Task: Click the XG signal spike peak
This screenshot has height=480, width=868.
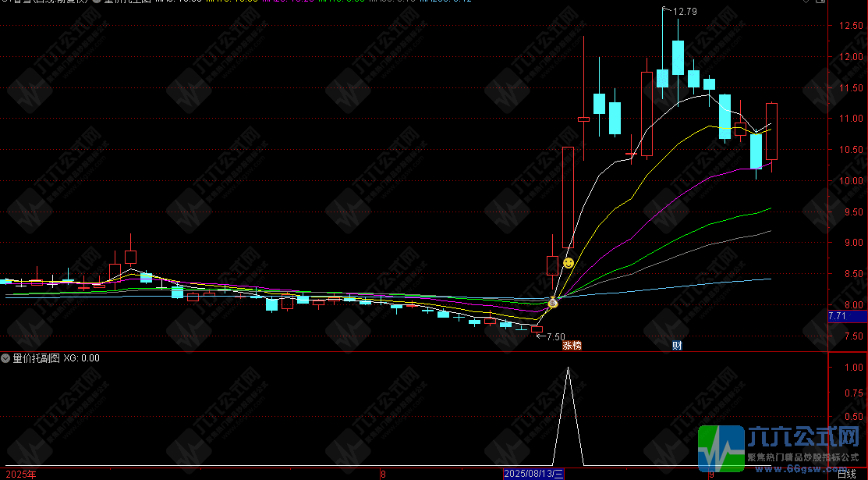Action: (x=568, y=368)
